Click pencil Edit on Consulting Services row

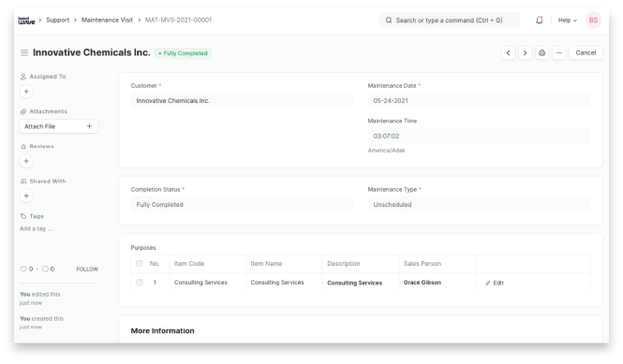pos(495,283)
